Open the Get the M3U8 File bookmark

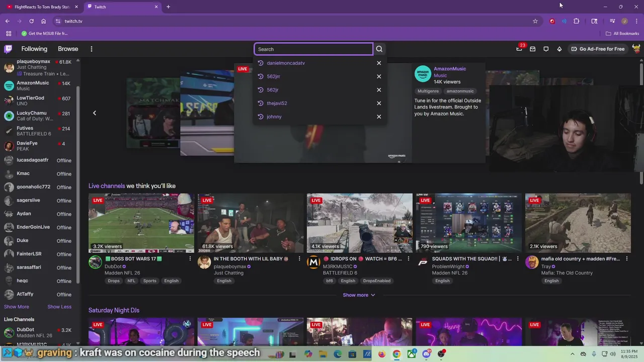(x=44, y=34)
